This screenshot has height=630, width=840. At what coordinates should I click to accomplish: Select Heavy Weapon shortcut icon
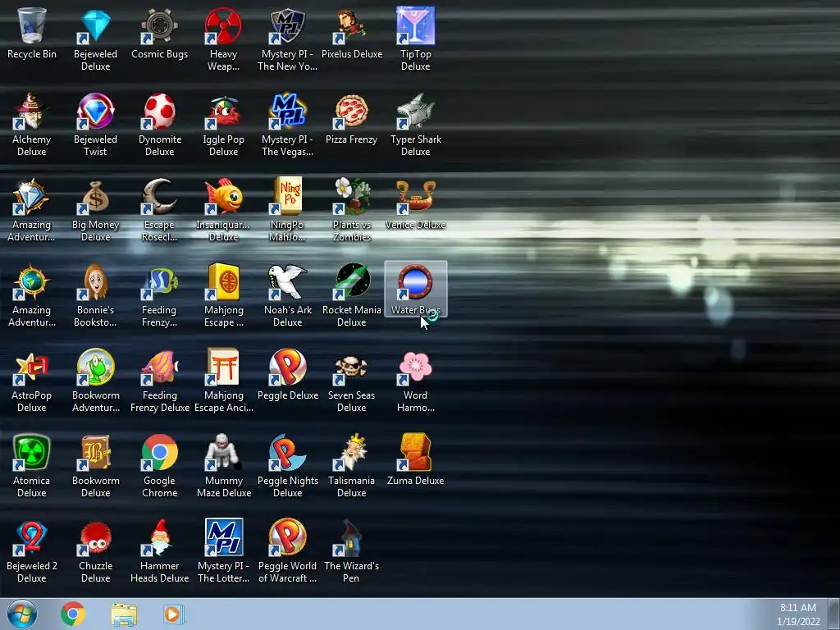coord(223,25)
